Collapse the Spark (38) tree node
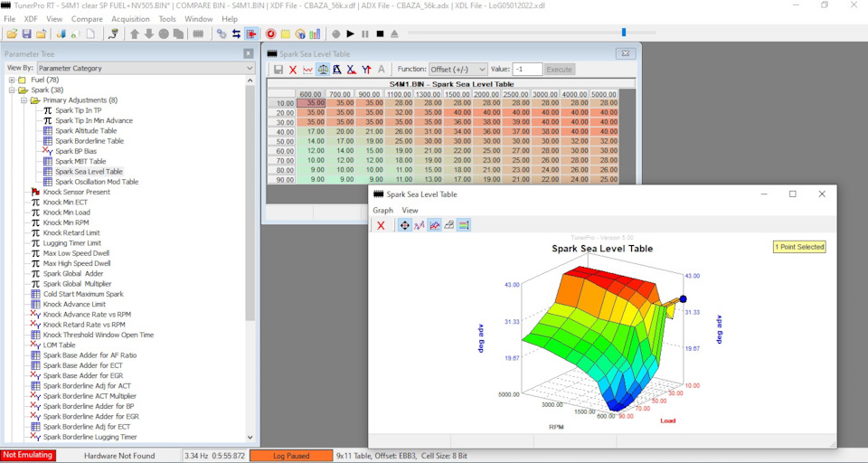This screenshot has width=868, height=463. [12, 90]
